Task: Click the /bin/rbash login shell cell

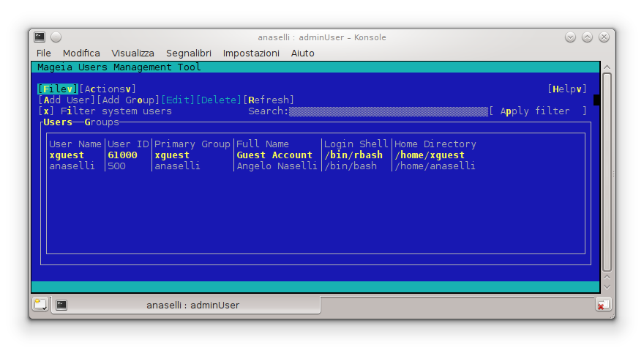Action: tap(353, 155)
